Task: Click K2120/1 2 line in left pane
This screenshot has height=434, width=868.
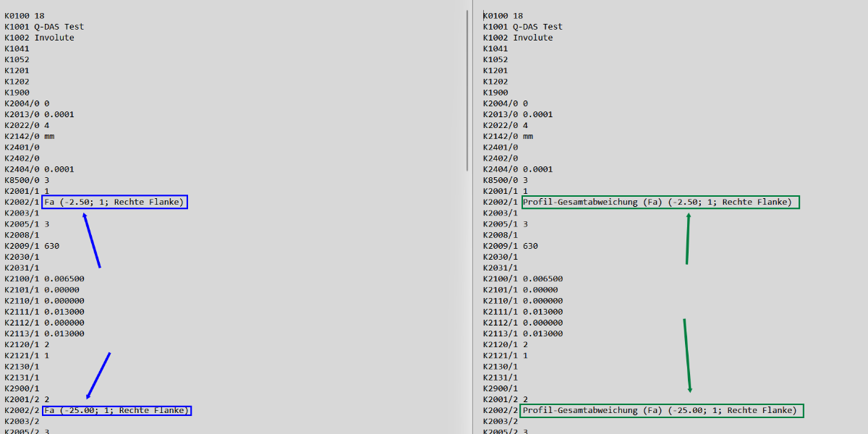Action: pyautogui.click(x=27, y=345)
